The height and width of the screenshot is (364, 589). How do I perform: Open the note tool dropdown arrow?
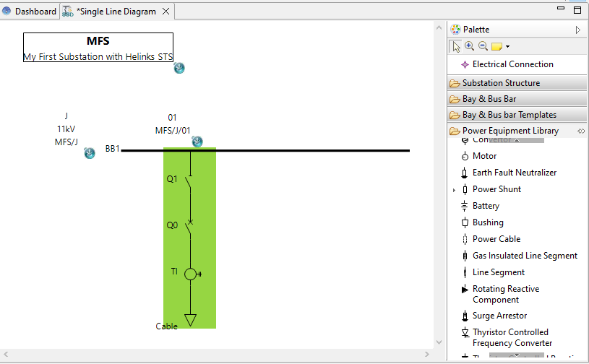point(508,47)
